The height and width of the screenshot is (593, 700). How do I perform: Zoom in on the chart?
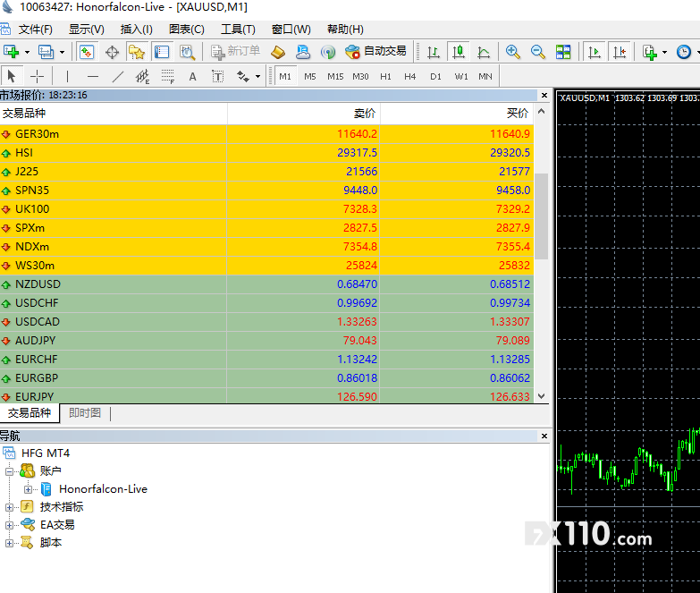coord(512,52)
